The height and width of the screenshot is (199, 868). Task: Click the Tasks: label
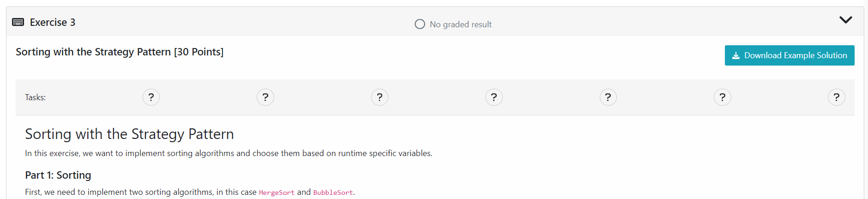(36, 97)
